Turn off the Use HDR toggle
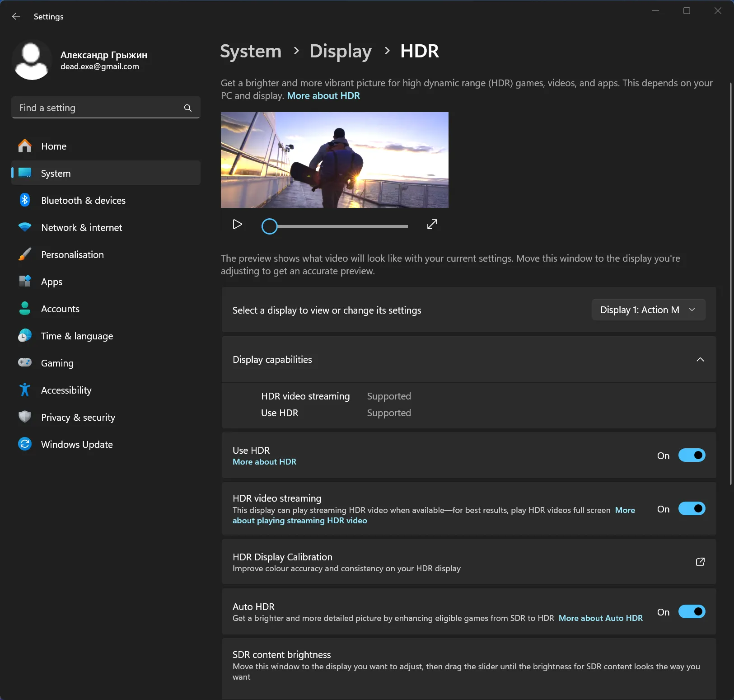 click(692, 456)
